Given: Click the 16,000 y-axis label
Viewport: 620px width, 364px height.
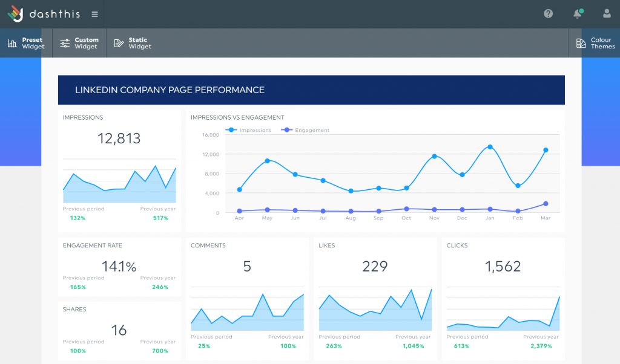Looking at the screenshot, I should tap(211, 135).
